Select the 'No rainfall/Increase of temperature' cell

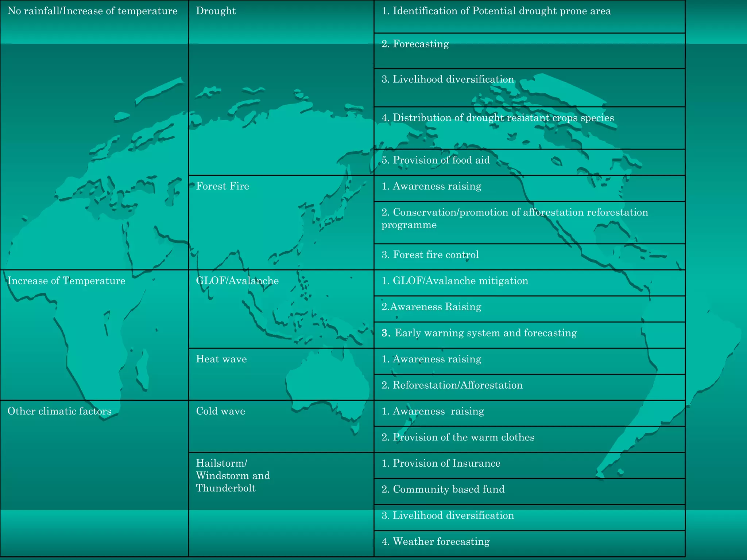click(x=92, y=11)
